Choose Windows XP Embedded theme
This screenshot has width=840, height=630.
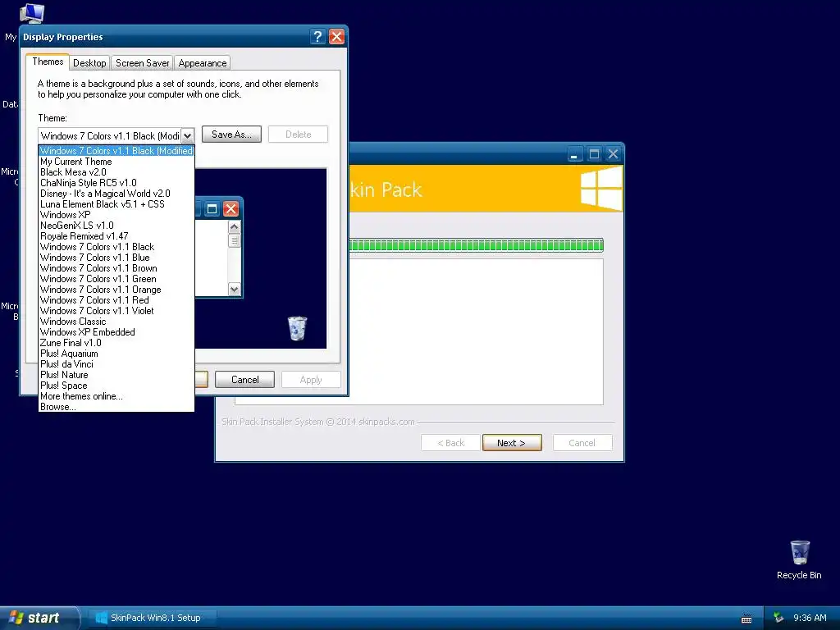(116, 332)
